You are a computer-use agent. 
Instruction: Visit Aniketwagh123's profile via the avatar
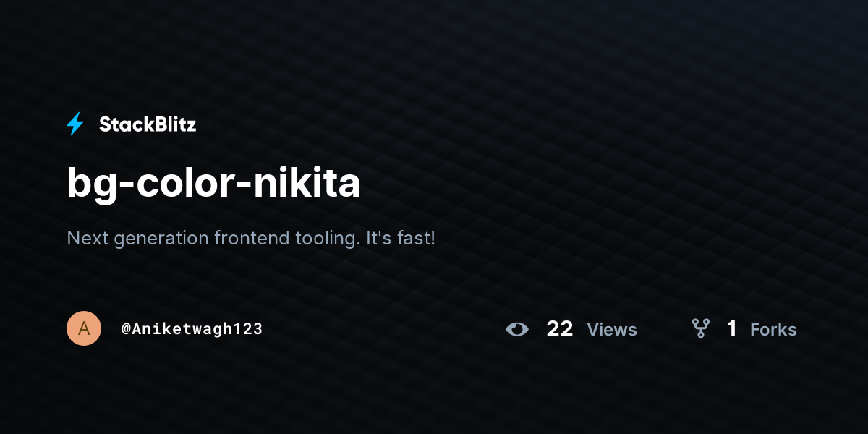tap(84, 328)
